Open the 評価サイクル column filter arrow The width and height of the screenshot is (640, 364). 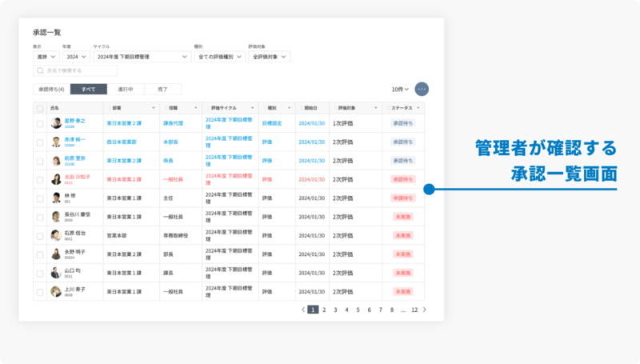252,108
